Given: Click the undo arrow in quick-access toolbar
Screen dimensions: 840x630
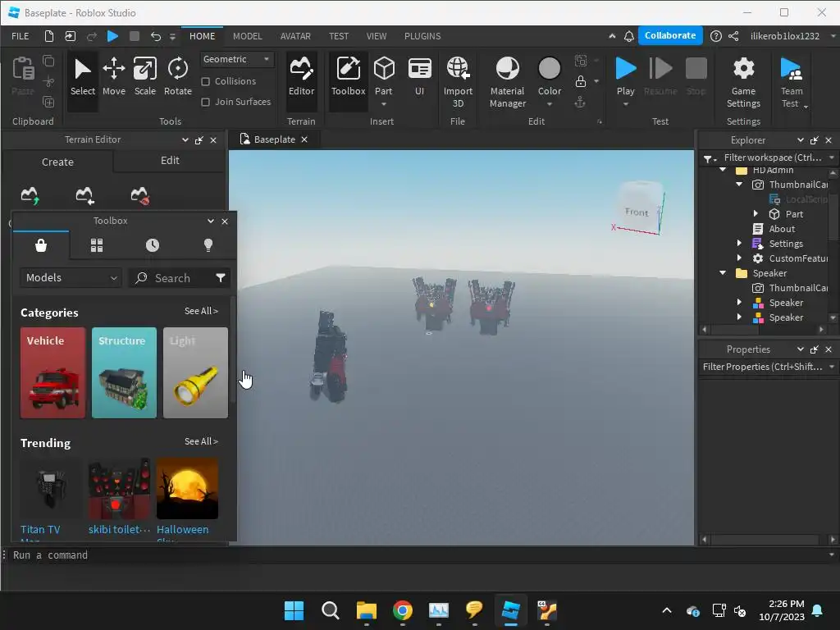Looking at the screenshot, I should point(155,36).
